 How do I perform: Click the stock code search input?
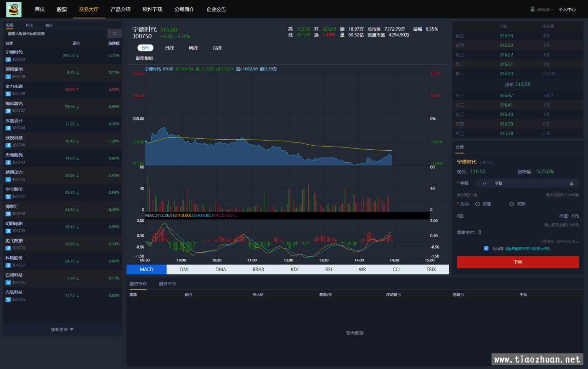click(56, 34)
